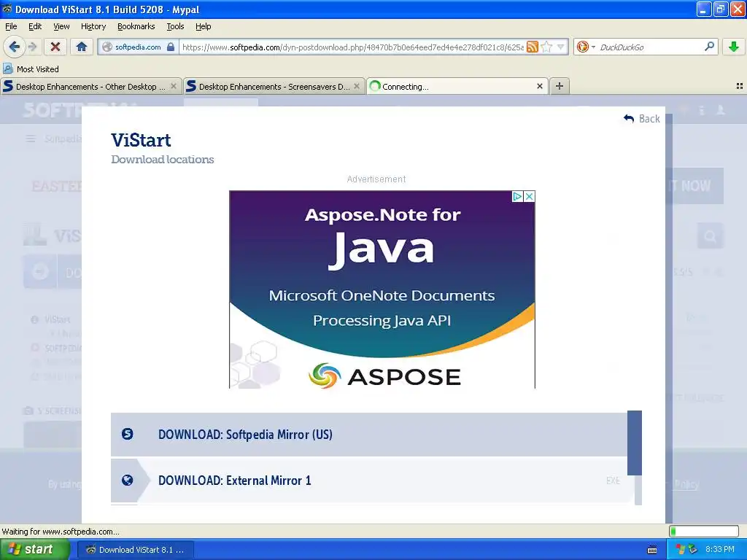Image resolution: width=747 pixels, height=560 pixels.
Task: Go to the home page icon
Action: pyautogui.click(x=82, y=47)
